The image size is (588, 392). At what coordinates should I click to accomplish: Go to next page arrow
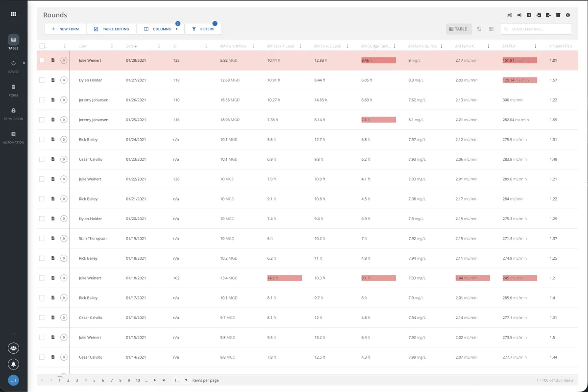click(x=155, y=380)
